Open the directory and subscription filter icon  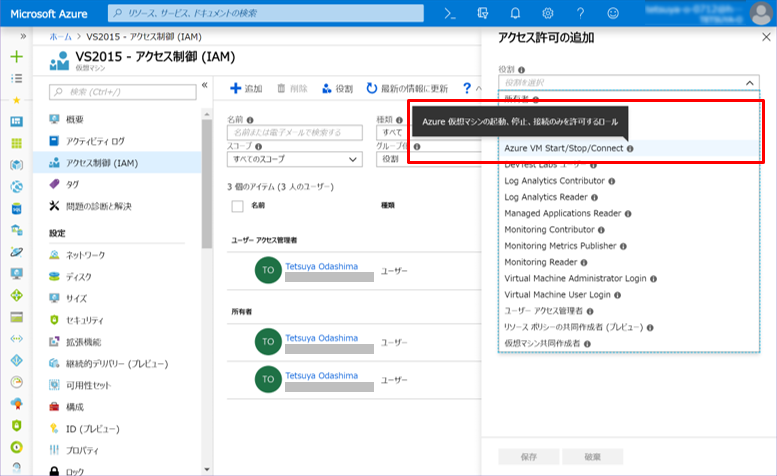[x=483, y=13]
